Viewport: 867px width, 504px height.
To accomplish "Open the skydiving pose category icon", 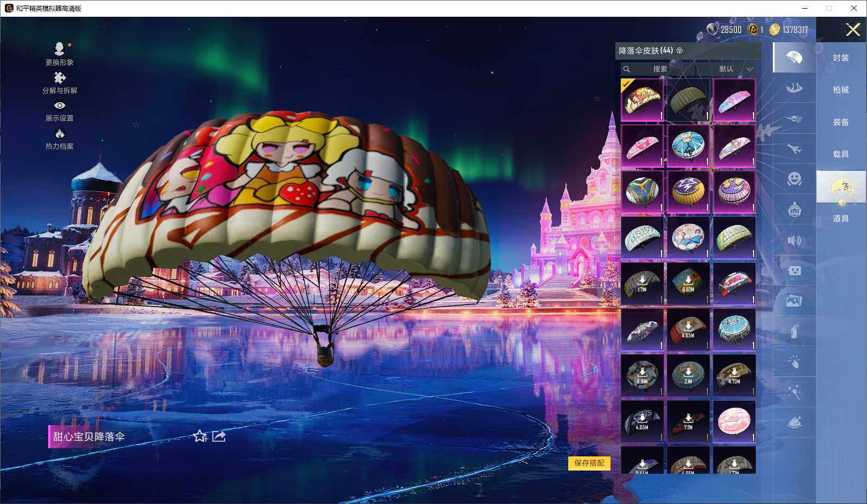I will tap(794, 88).
